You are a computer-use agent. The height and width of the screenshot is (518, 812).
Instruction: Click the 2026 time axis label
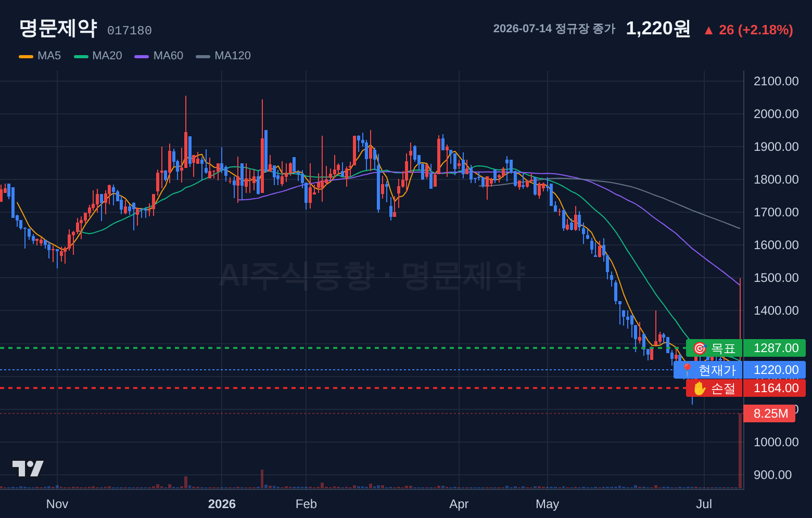click(222, 504)
